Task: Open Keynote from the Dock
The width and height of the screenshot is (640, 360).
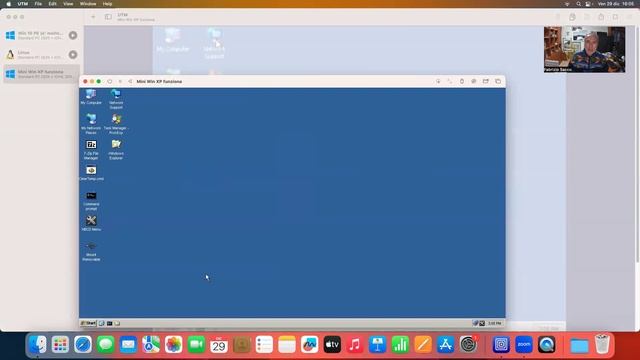Action: [x=378, y=344]
